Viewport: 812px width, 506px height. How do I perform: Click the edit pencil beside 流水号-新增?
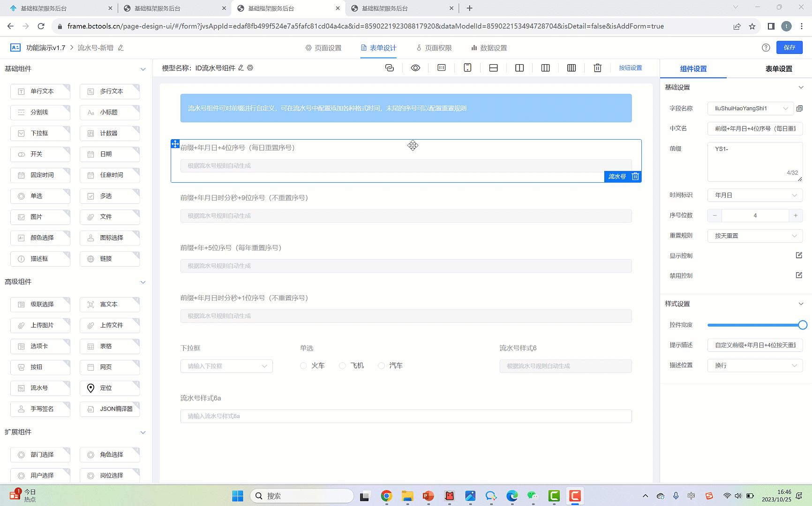(120, 48)
